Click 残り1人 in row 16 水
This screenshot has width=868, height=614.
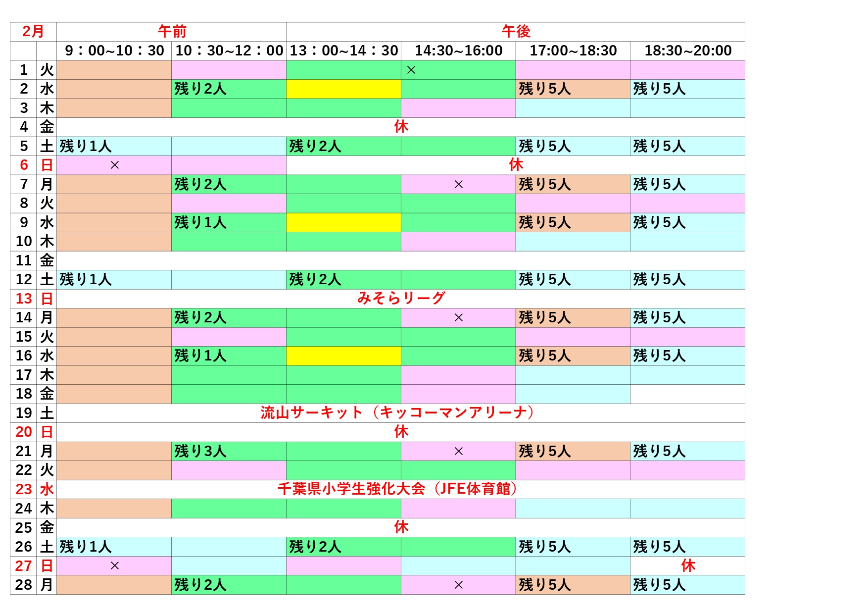[x=200, y=356]
